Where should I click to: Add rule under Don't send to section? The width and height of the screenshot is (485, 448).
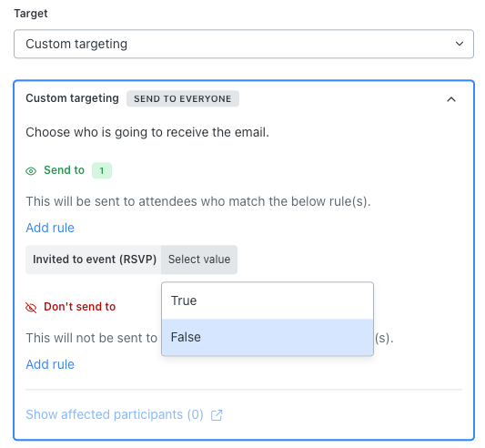[50, 364]
